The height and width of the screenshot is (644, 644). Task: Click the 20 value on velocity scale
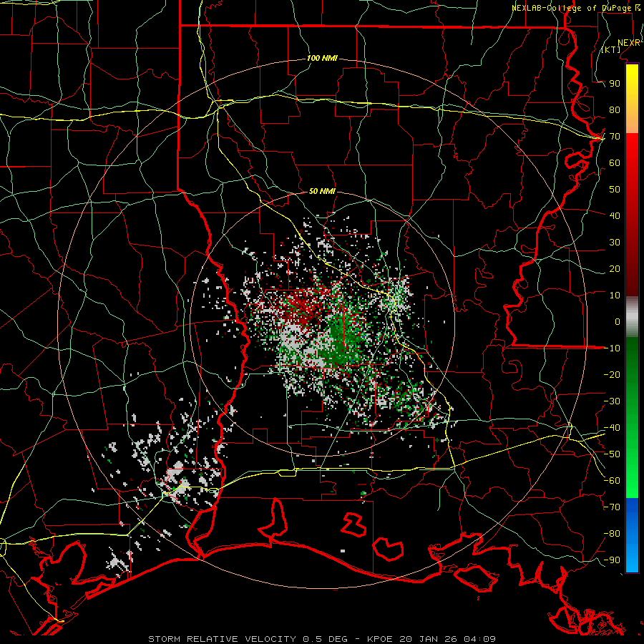coord(615,268)
